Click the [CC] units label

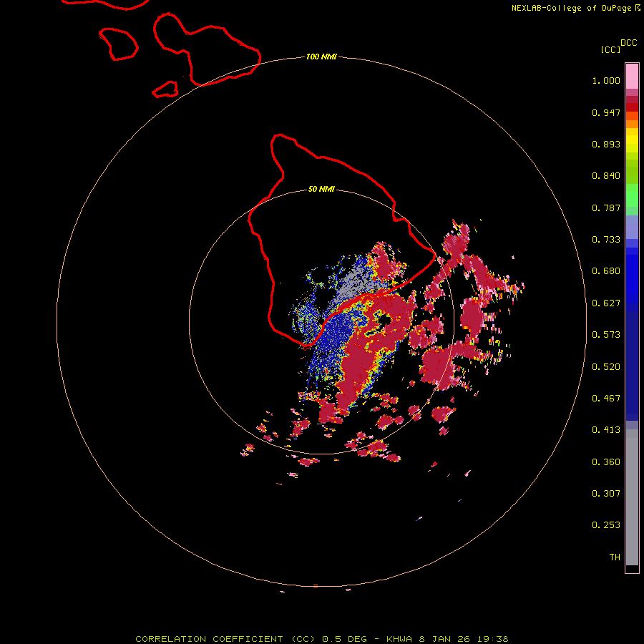610,49
